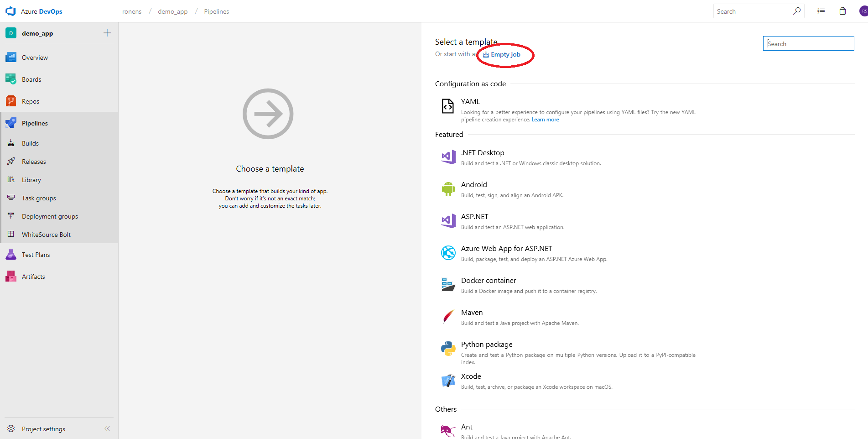Select the Python package template icon

[448, 349]
